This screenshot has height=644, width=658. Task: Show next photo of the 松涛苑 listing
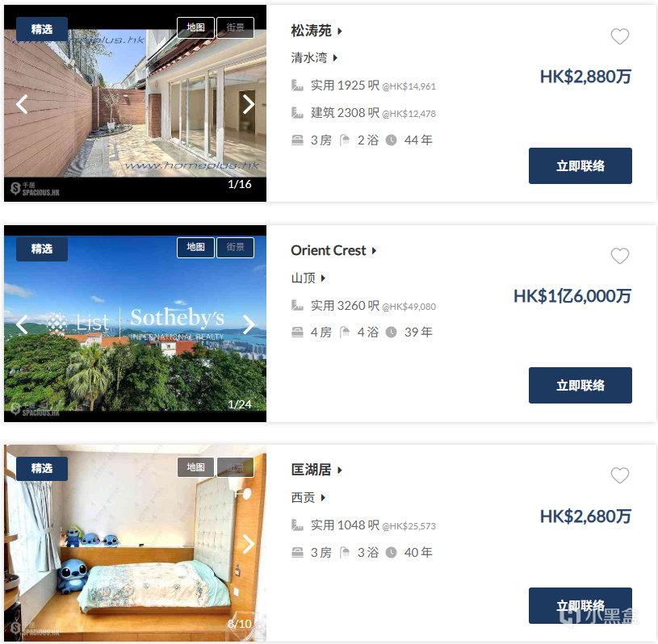[249, 104]
